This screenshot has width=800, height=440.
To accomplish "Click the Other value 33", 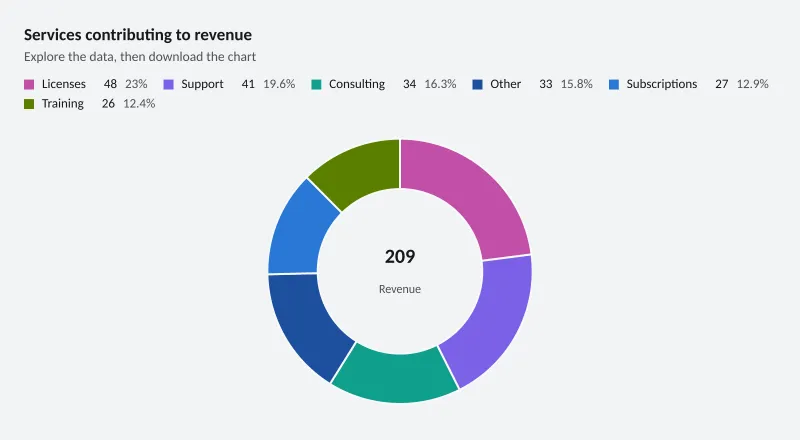I will pyautogui.click(x=545, y=84).
